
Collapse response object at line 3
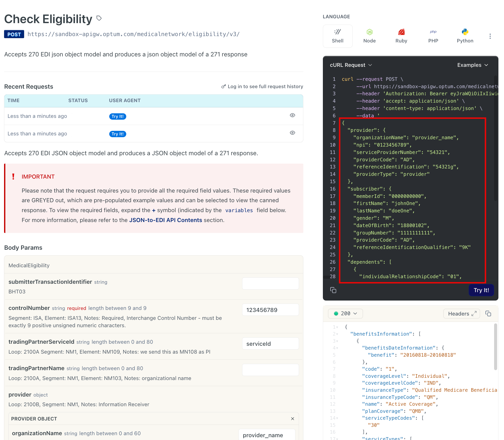(337, 341)
